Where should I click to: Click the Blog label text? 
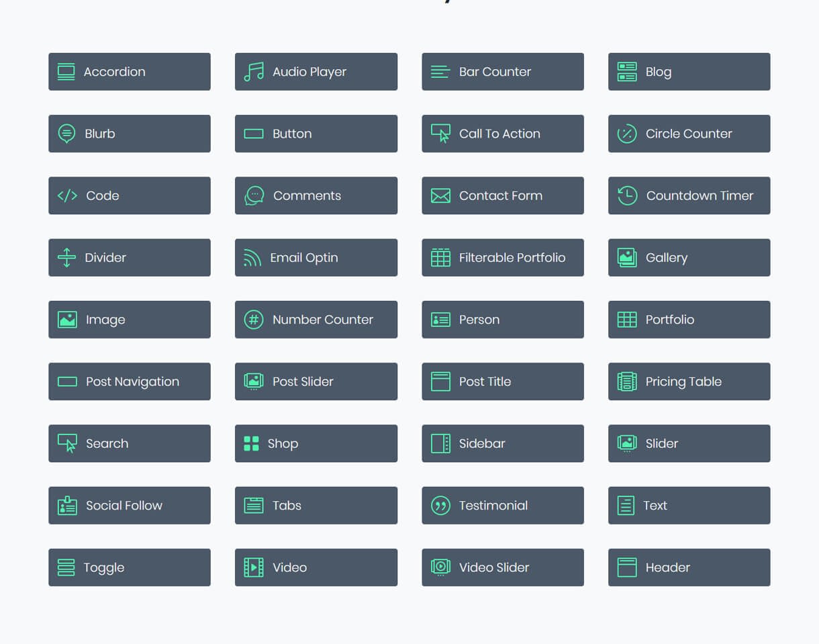[659, 72]
